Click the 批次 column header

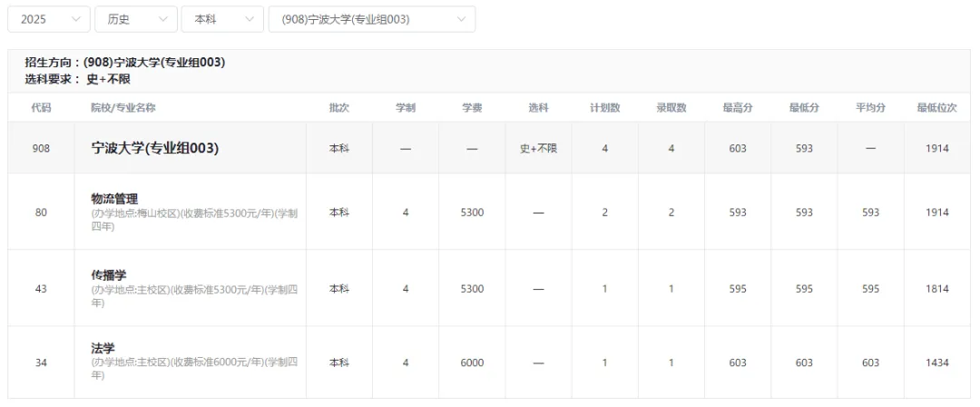click(x=339, y=108)
